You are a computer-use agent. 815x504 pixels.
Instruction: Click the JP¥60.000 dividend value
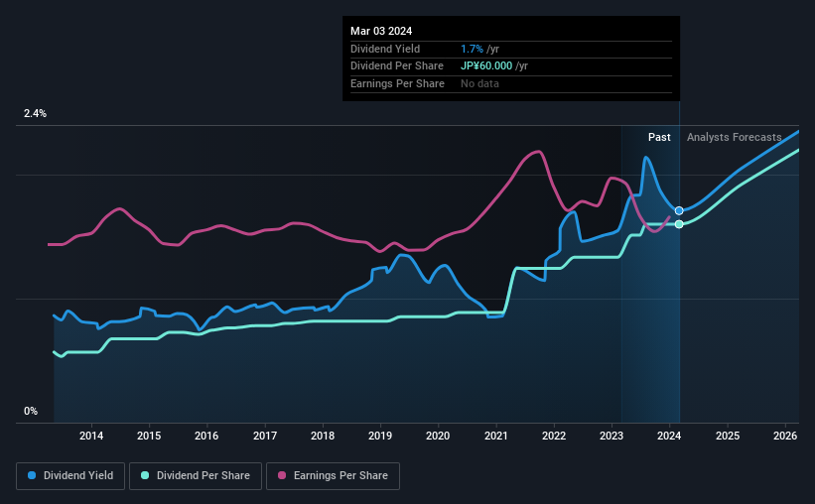[486, 66]
